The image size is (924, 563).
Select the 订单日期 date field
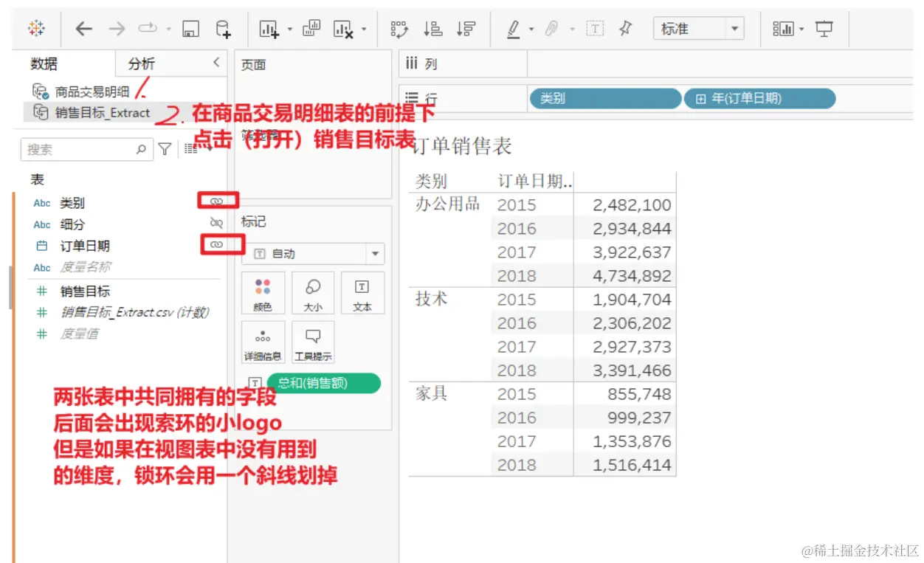85,246
